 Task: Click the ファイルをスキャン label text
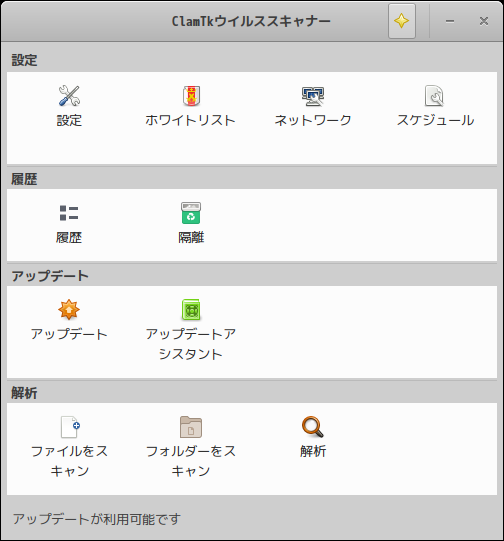click(69, 461)
